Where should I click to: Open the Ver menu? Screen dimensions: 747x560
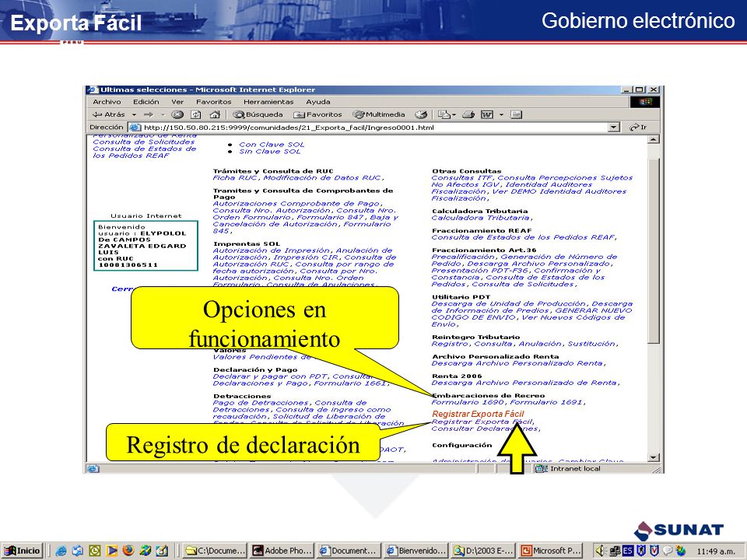(177, 102)
